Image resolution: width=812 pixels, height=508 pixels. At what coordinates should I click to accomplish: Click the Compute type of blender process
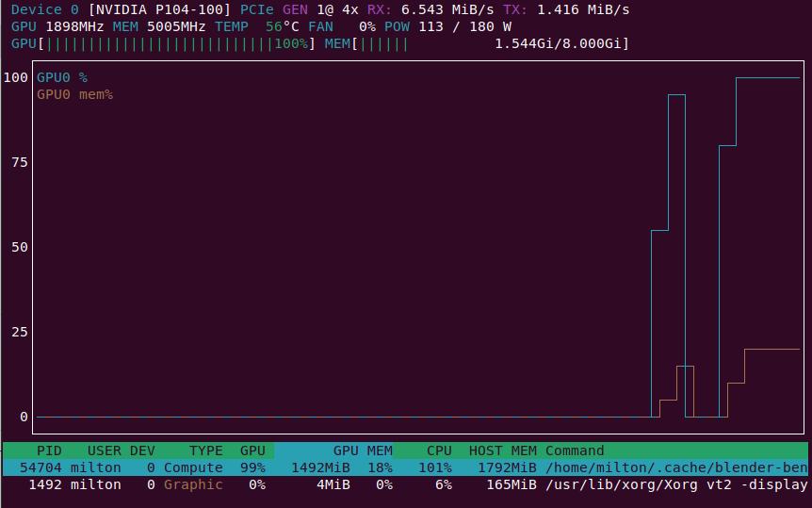pyautogui.click(x=193, y=467)
